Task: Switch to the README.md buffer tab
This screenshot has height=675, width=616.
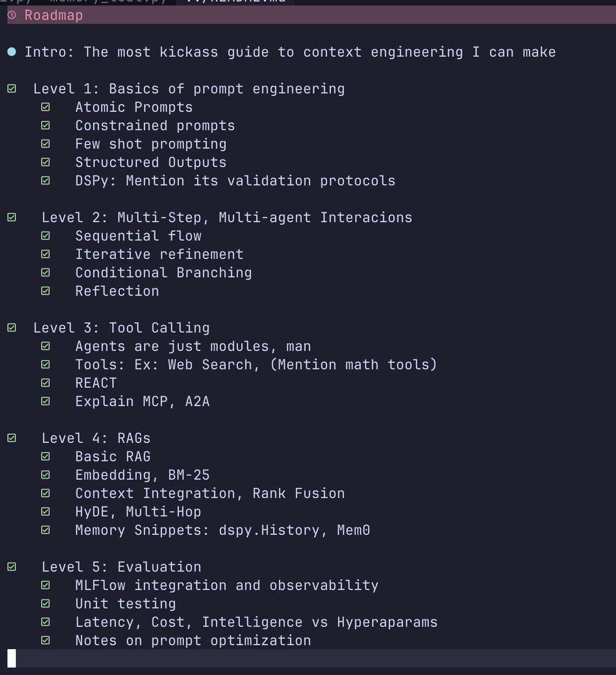Action: pyautogui.click(x=235, y=2)
